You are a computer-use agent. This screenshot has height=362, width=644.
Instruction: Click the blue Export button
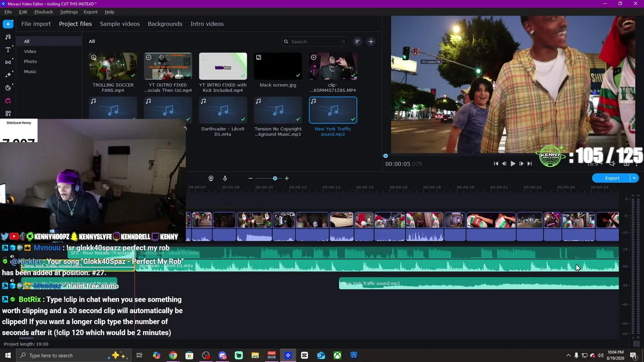pyautogui.click(x=612, y=178)
